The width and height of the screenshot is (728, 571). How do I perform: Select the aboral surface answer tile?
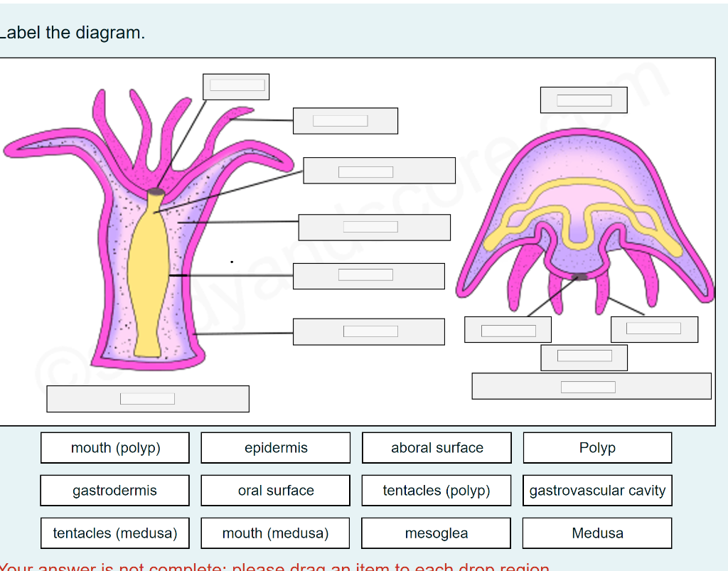437,447
